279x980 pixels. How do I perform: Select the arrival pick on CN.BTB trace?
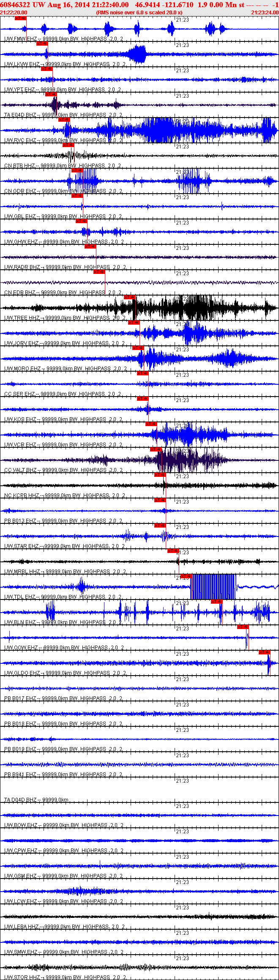(x=68, y=145)
